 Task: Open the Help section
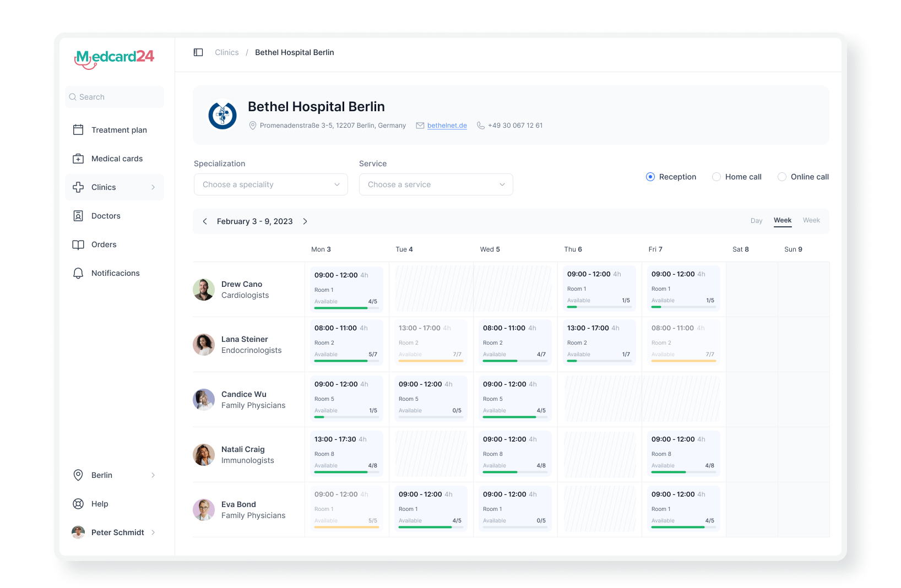coord(99,504)
